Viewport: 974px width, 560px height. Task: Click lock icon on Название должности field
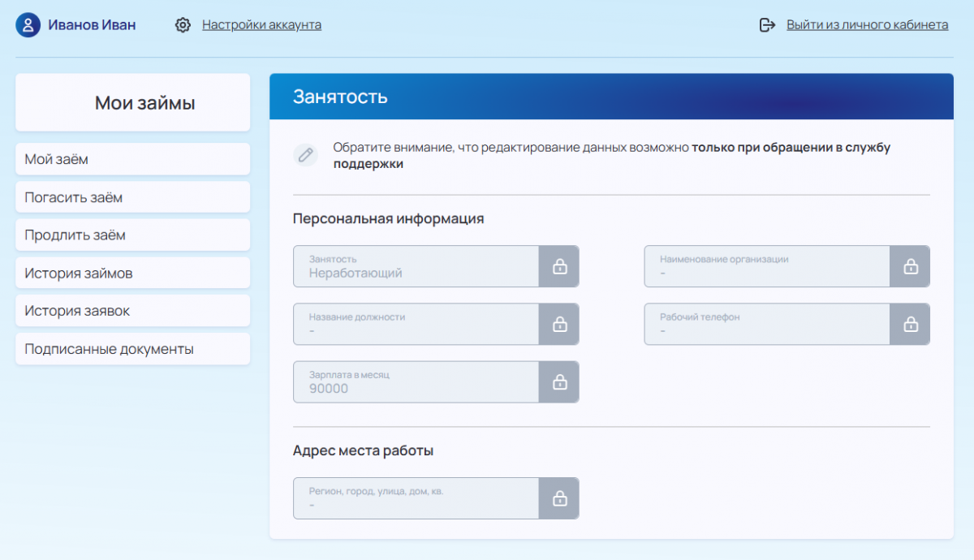(559, 324)
